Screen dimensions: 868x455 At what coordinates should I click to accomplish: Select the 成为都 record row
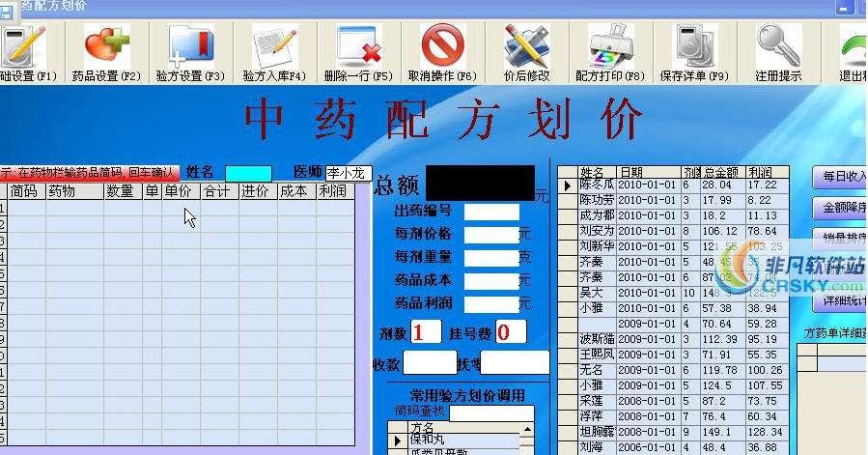tap(673, 215)
